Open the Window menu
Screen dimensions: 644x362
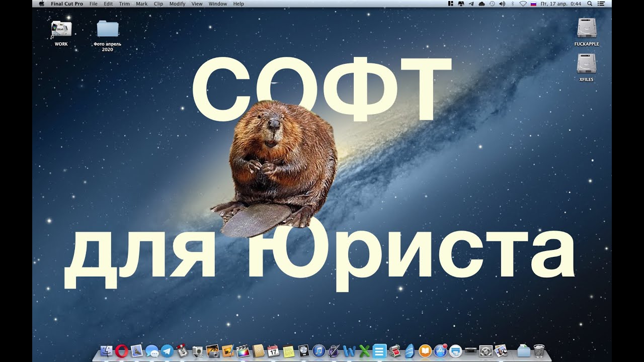point(218,4)
